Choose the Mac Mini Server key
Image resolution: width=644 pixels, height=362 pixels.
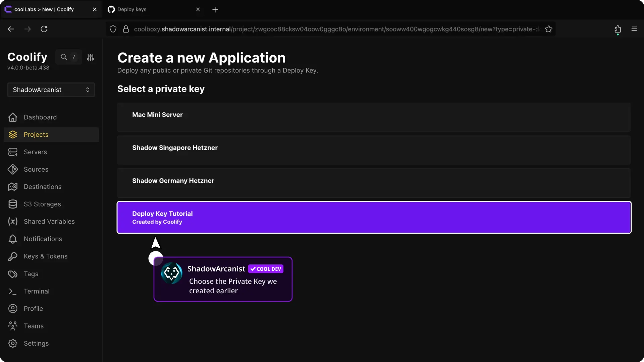(x=374, y=117)
